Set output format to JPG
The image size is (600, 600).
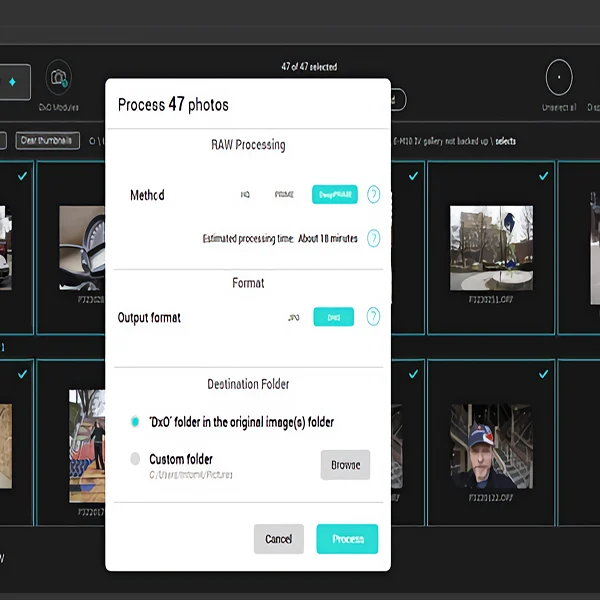(x=293, y=317)
